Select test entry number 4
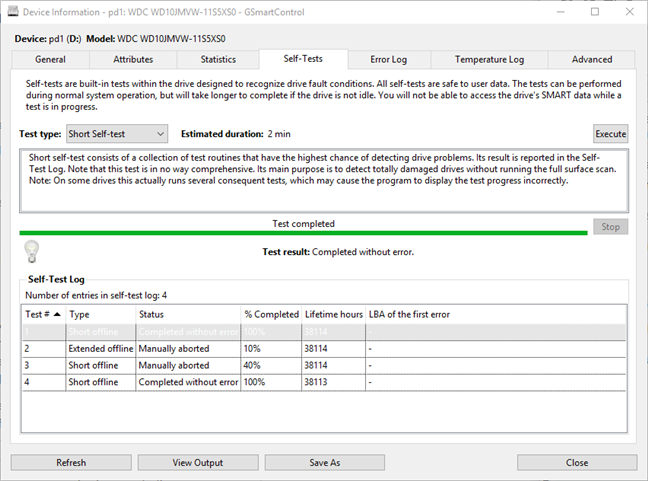 324,382
